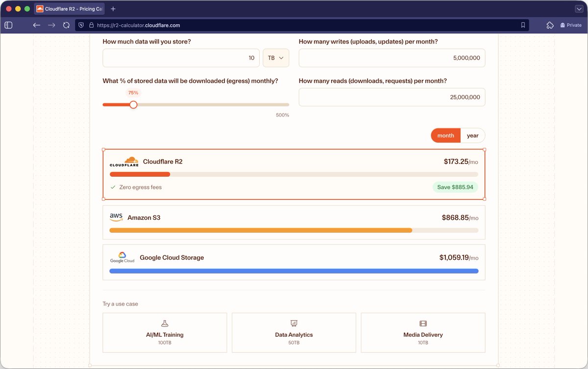
Task: Click the Cloudflare favicon in the tab
Action: coord(40,9)
